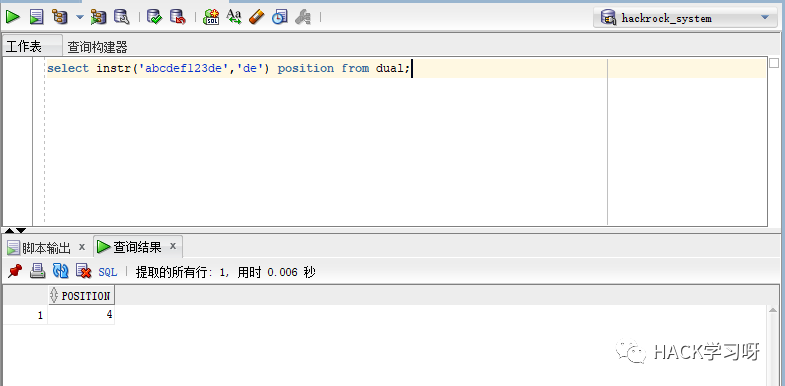Commit changes with green check database icon
This screenshot has width=785, height=386.
[x=154, y=17]
